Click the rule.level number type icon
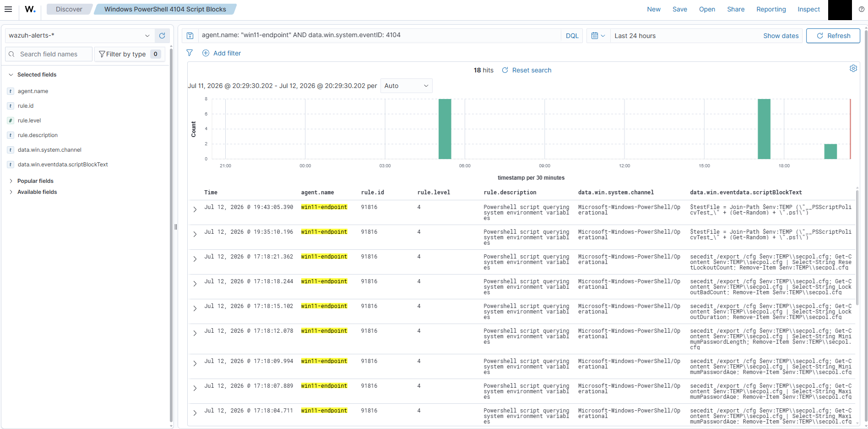Image resolution: width=868 pixels, height=429 pixels. point(11,121)
